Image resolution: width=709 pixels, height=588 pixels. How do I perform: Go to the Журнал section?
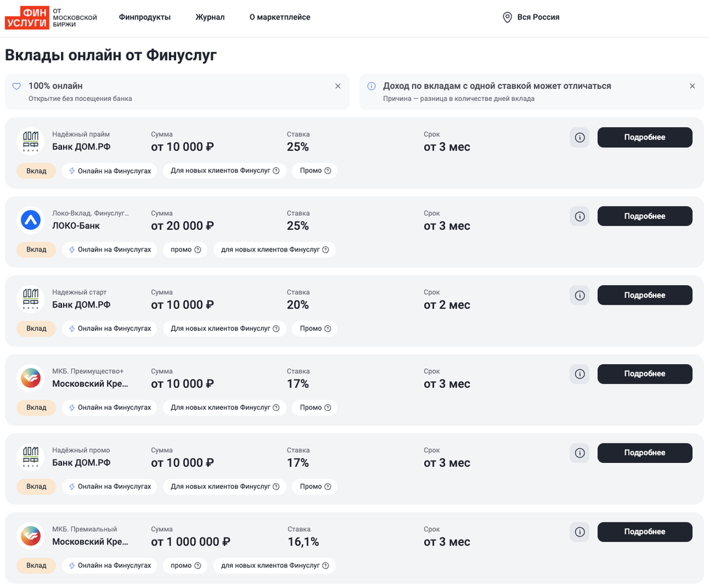[210, 17]
